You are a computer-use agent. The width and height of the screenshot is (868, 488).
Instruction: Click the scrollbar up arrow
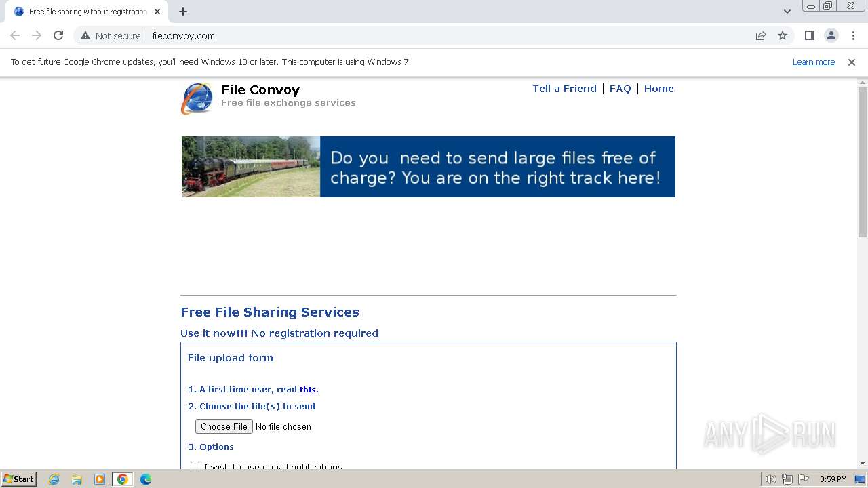tap(863, 82)
